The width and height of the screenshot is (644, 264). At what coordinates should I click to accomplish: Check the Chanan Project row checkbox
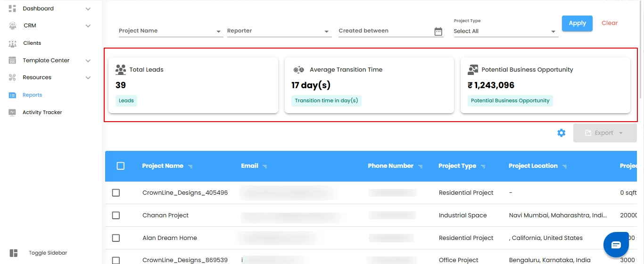click(x=116, y=215)
